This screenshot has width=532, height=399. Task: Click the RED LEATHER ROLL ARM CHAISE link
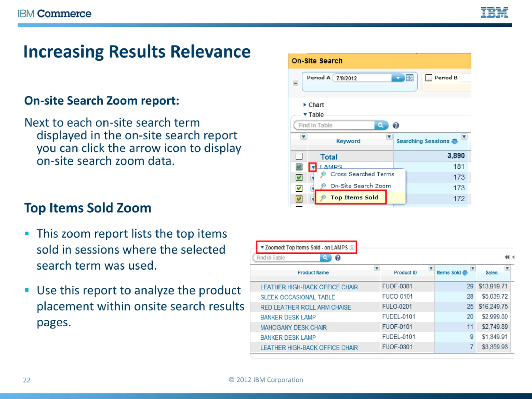coord(305,307)
